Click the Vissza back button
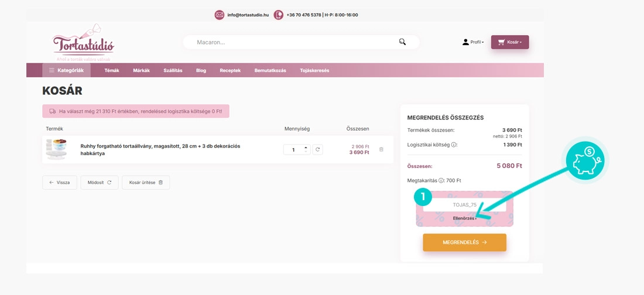Viewport: 644px width, 295px height. click(60, 183)
